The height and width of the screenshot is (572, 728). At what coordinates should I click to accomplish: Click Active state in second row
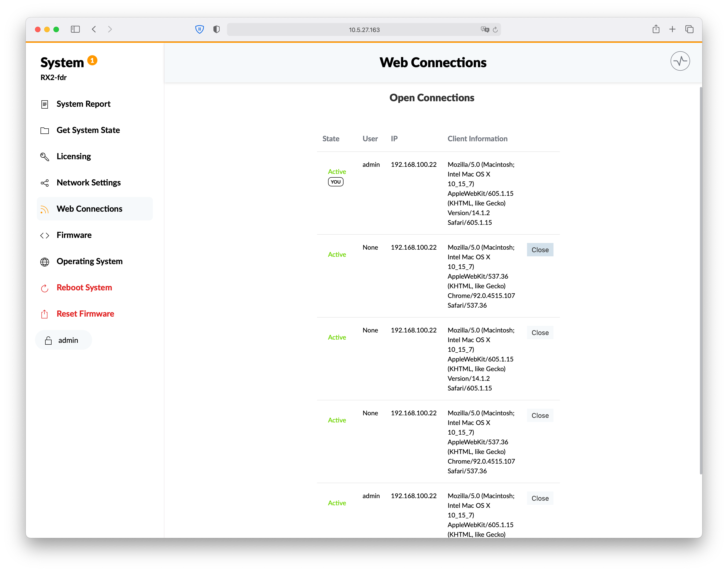click(x=337, y=255)
